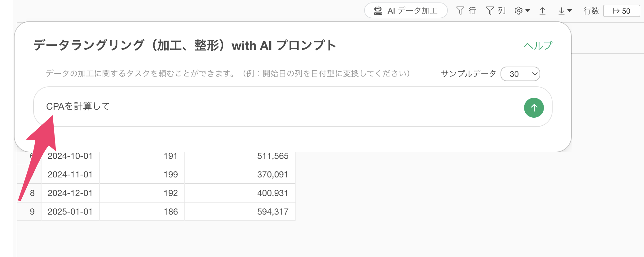This screenshot has width=644, height=257.
Task: Open the column filter (列) funnel icon
Action: 490,11
